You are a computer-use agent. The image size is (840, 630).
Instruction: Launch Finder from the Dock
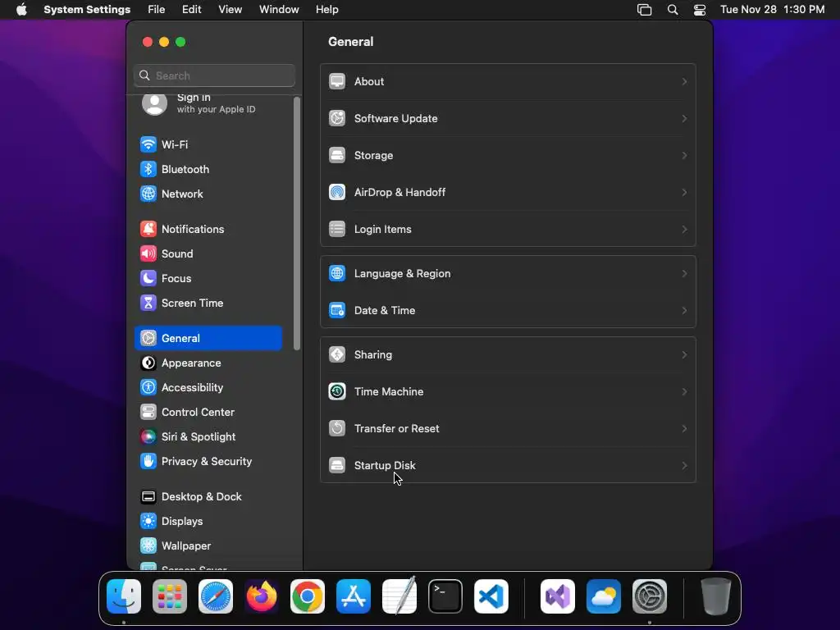click(x=124, y=596)
